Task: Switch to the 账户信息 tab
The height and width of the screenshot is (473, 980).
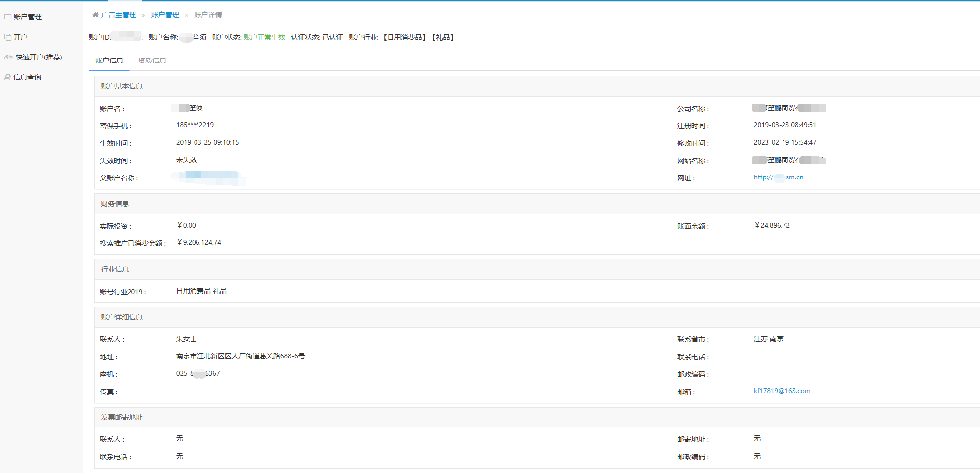Action: click(x=109, y=60)
